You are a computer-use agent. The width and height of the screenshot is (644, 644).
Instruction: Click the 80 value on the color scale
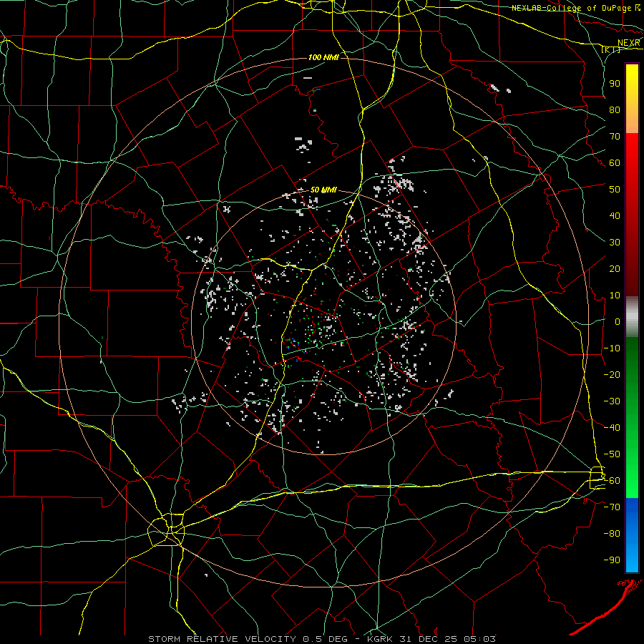click(615, 109)
